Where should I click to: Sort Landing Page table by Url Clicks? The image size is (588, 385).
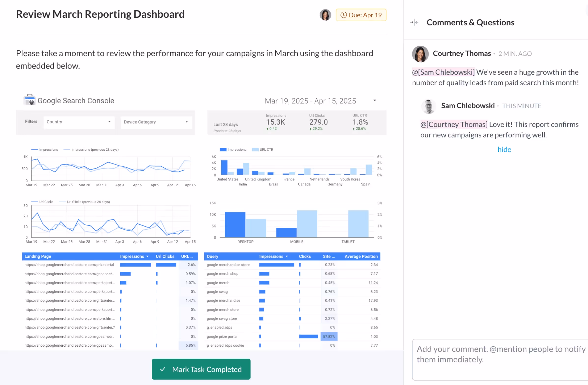165,256
